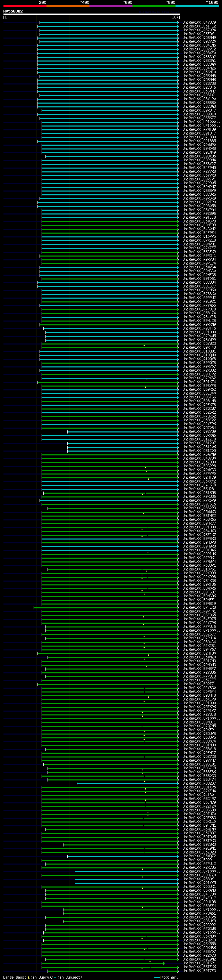Viewport: 222px width, 980px height.
Task: Click the purple ~60% identity legend segment
Action: pyautogui.click(x=111, y=6)
